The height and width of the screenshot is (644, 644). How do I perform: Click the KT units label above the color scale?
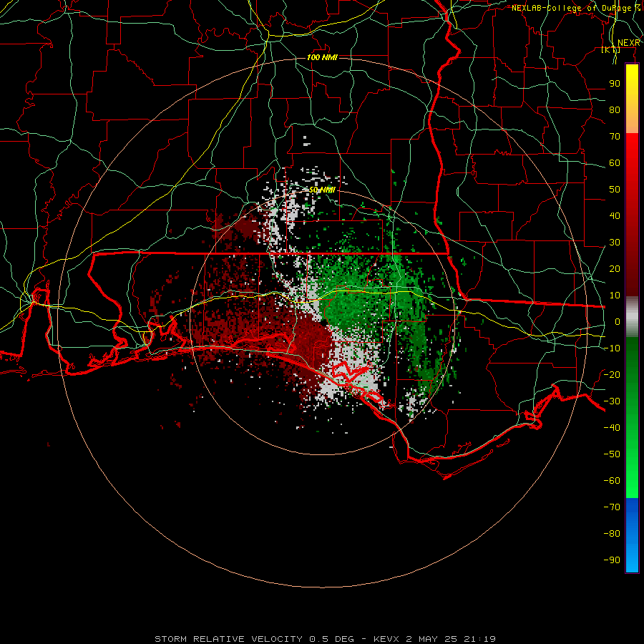tap(611, 50)
